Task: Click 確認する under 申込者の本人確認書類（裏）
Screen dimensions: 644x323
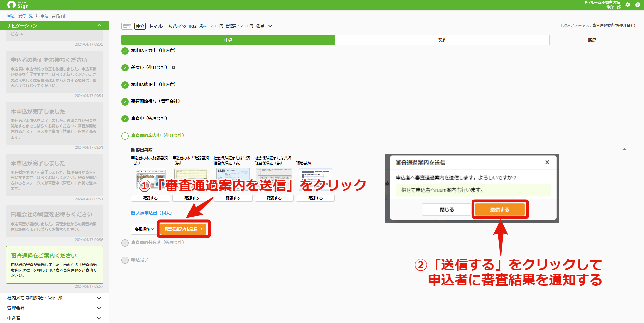Action: pyautogui.click(x=192, y=198)
